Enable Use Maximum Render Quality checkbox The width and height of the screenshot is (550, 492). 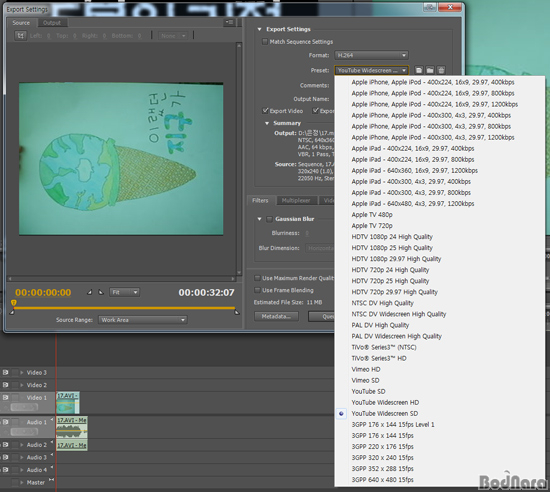point(257,278)
